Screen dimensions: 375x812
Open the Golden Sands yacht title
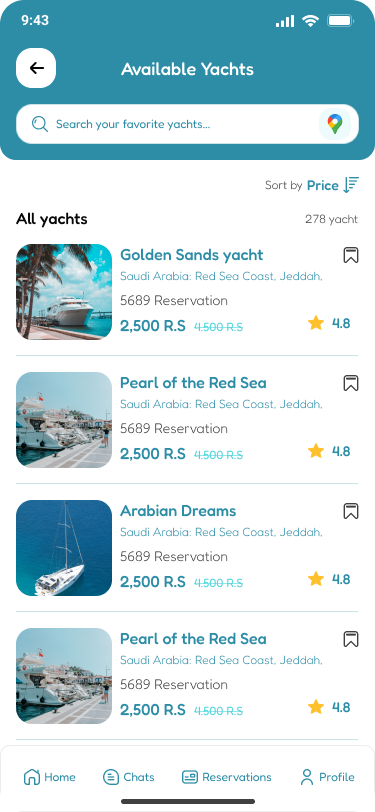coord(192,255)
